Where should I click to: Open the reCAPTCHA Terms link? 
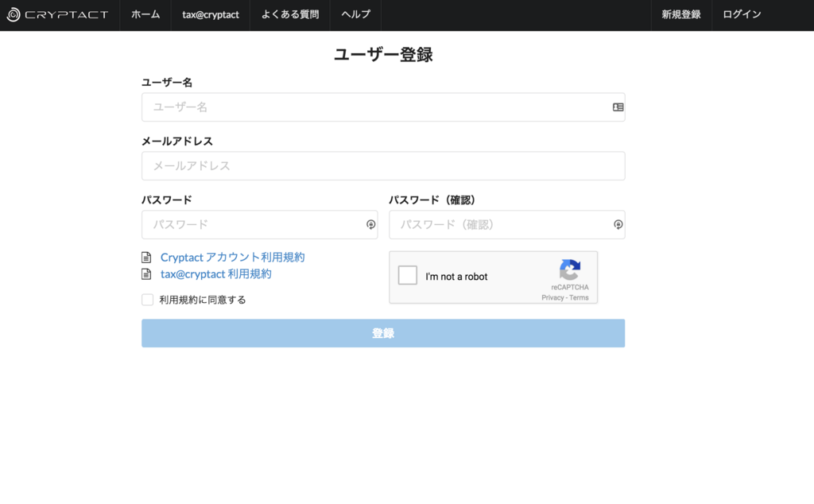(x=579, y=297)
